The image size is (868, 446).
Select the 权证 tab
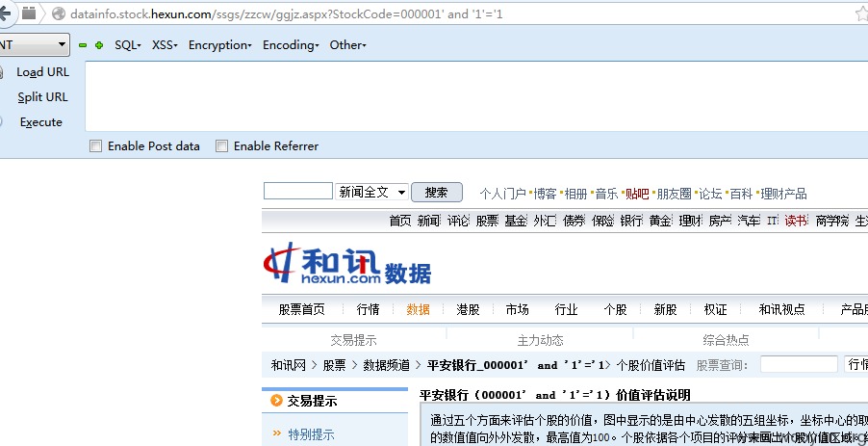[x=715, y=309]
